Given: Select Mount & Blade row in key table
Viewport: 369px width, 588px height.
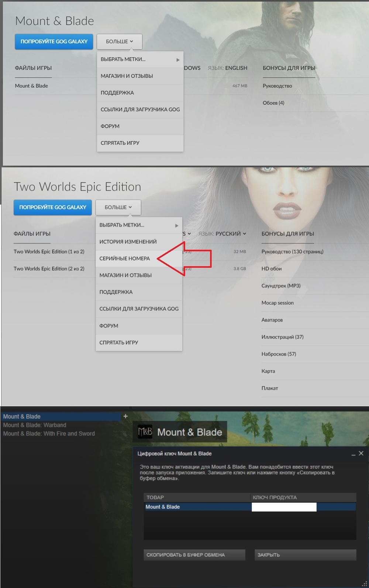Looking at the screenshot, I should click(250, 507).
